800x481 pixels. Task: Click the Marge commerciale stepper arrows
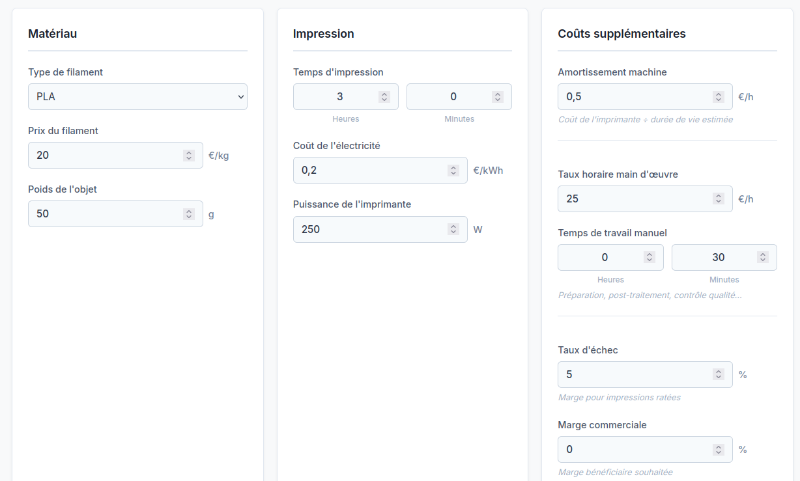tap(718, 449)
